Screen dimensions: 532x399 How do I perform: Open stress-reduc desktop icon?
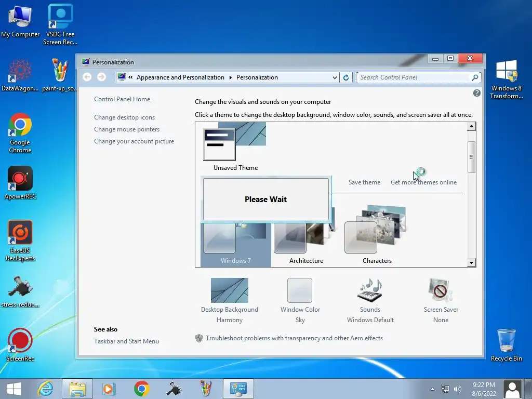tap(20, 292)
